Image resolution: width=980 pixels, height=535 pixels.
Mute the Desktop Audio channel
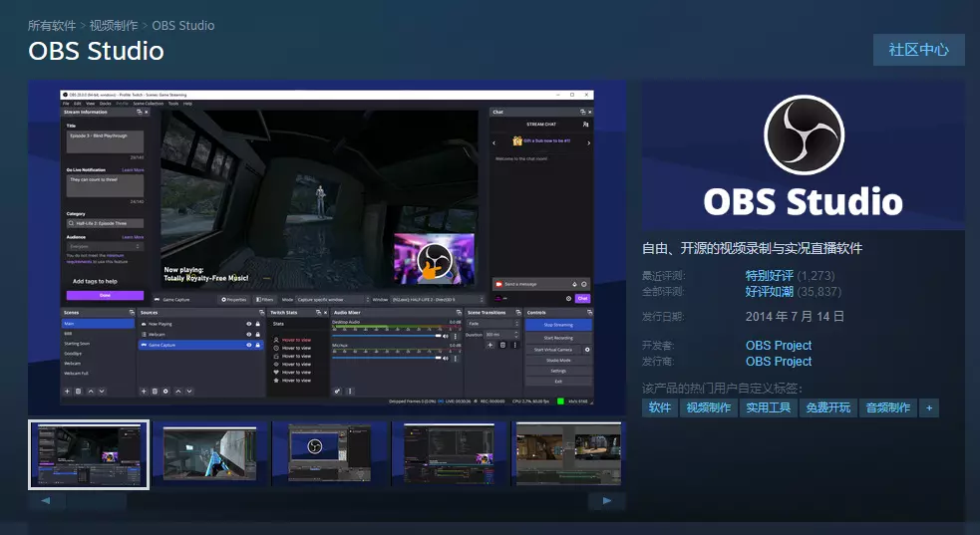coord(446,336)
